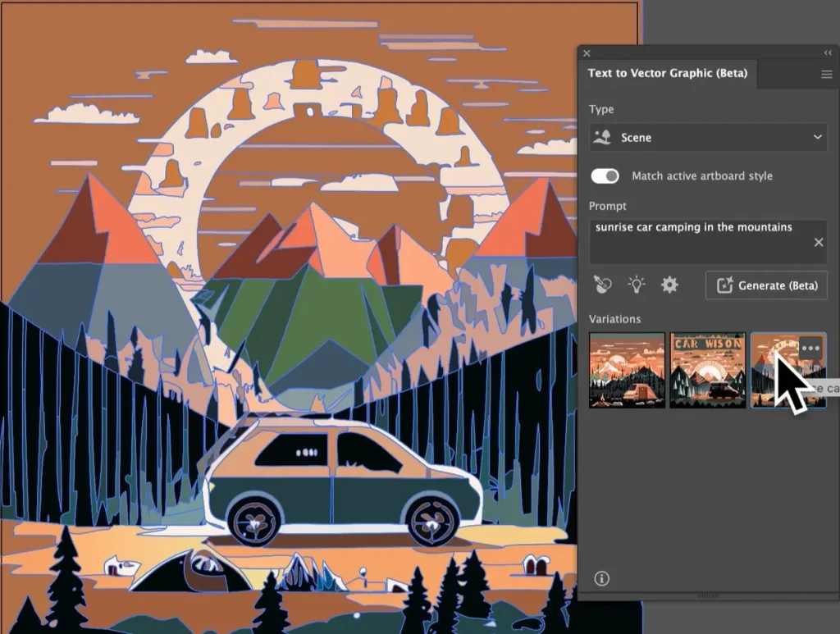Open the panel hamburger menu
Viewport: 840px width, 634px height.
(826, 75)
